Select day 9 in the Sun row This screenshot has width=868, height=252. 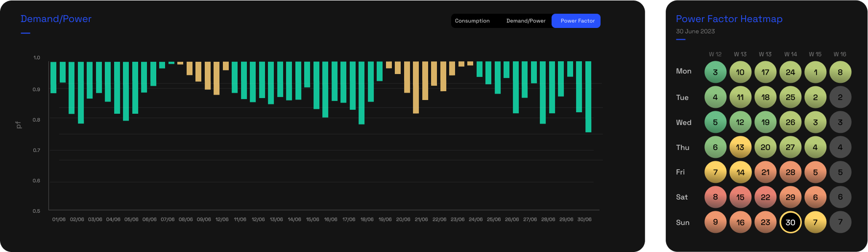(715, 222)
